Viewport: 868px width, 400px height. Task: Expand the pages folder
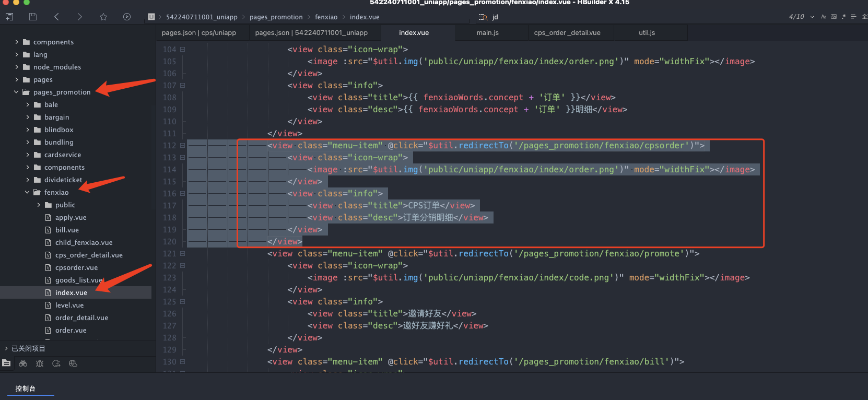(17, 79)
